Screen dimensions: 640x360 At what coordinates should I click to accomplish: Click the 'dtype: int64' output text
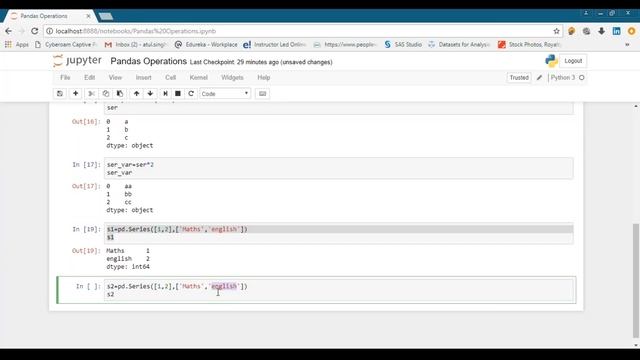[128, 267]
